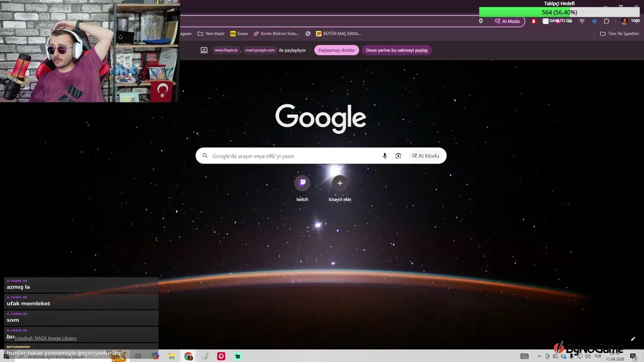Click the taskbar date 11.04.2026

pos(614,359)
